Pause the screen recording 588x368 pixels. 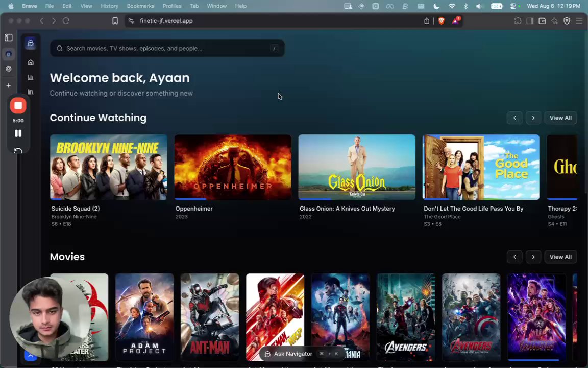tap(18, 133)
